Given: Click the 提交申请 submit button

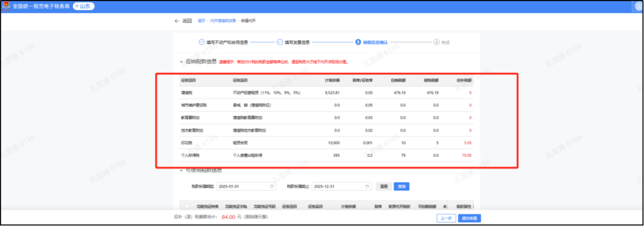Looking at the screenshot, I should point(469,218).
